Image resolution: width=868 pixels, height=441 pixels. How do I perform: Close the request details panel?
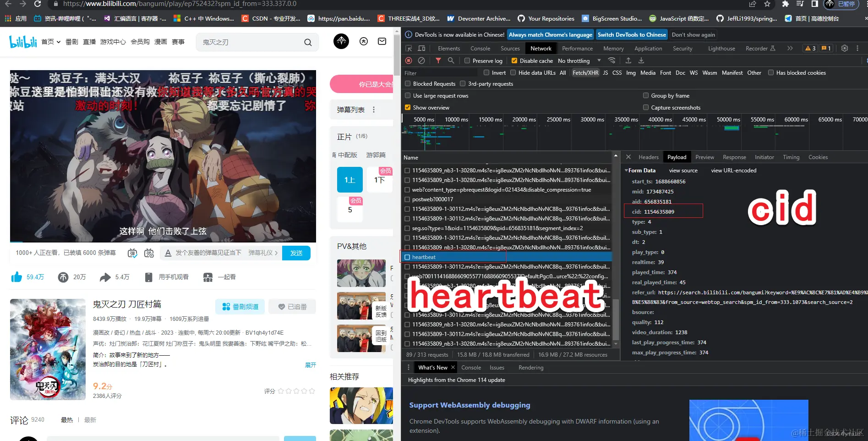point(628,157)
